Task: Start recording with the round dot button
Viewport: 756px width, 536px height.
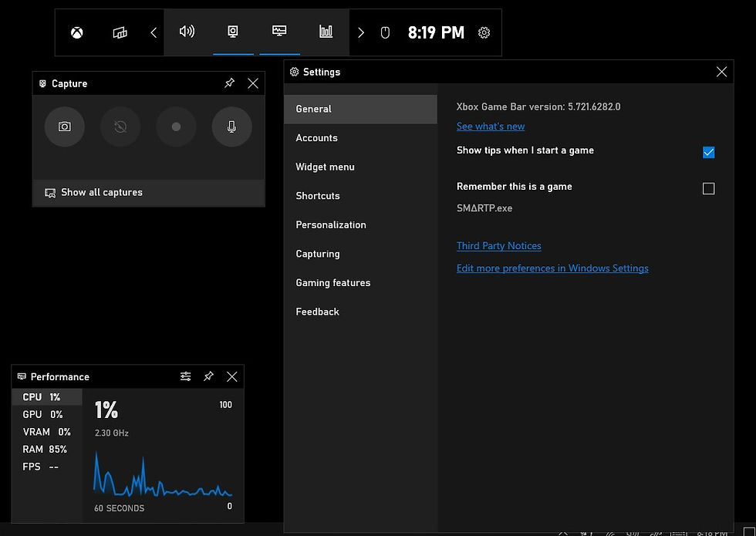Action: tap(176, 126)
